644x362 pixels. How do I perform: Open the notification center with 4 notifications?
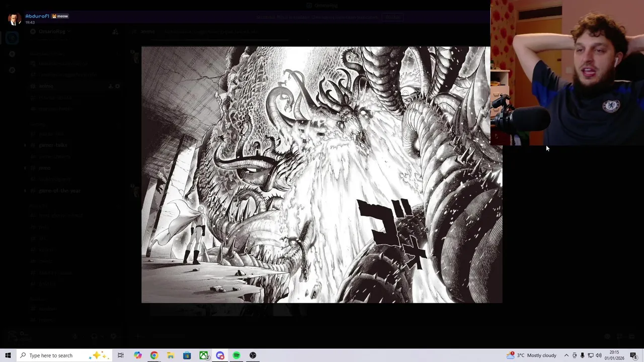pyautogui.click(x=634, y=355)
